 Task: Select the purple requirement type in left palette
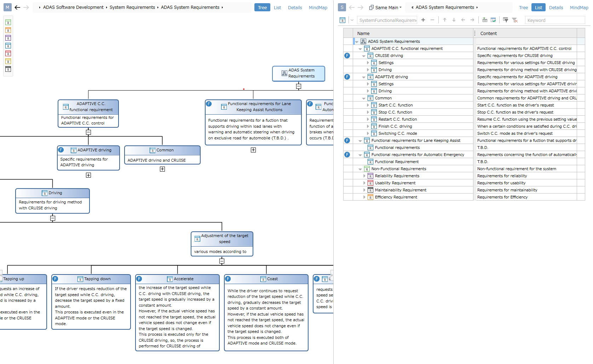pyautogui.click(x=8, y=38)
